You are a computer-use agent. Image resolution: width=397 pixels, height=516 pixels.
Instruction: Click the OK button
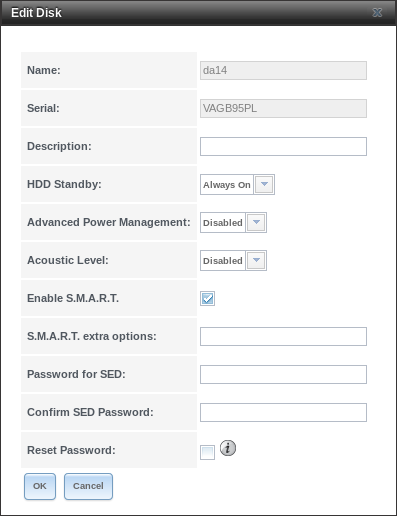tap(40, 486)
